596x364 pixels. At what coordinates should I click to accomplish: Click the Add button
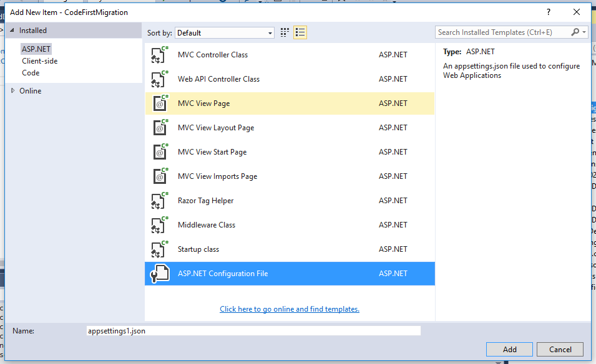509,349
